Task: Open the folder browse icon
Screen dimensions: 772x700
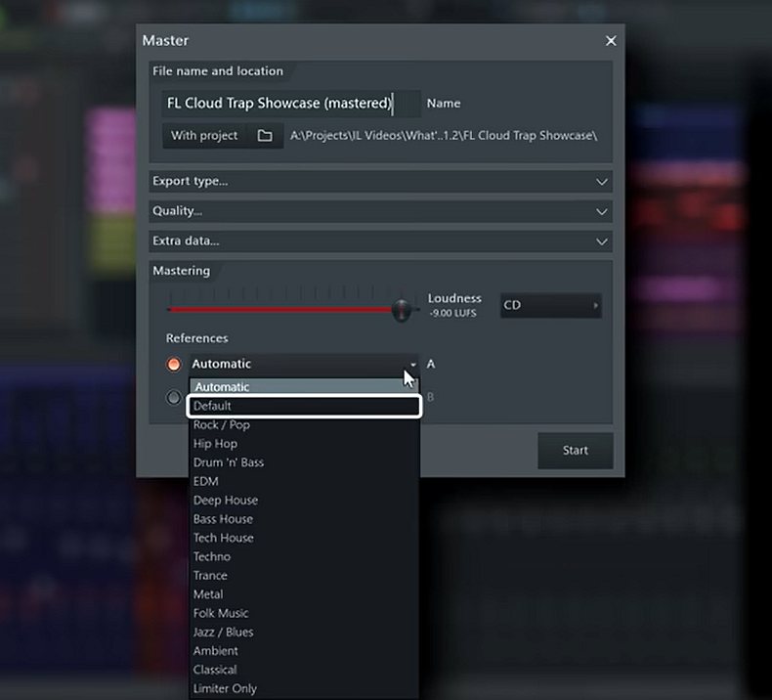Action: point(265,136)
